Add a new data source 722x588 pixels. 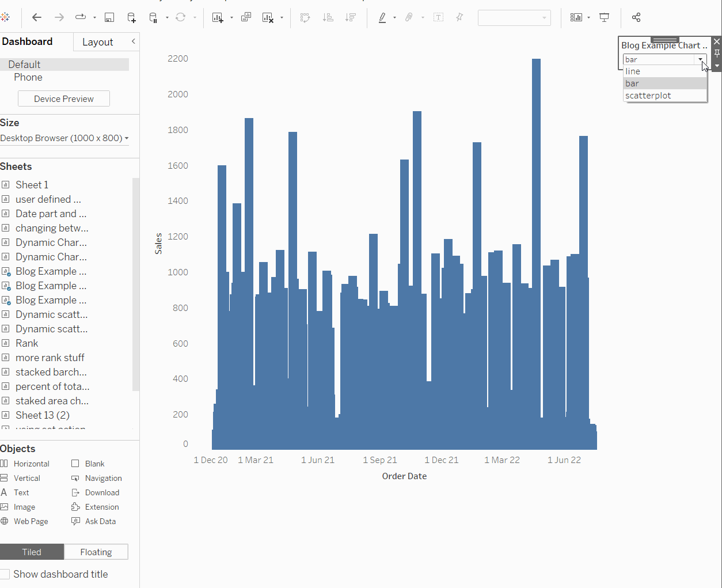coord(131,17)
